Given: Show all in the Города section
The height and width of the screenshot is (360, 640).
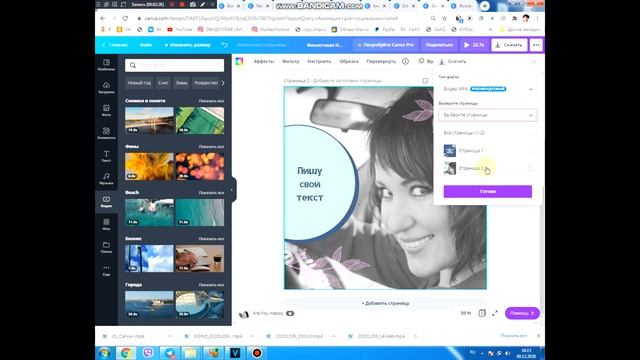Looking at the screenshot, I should (211, 285).
